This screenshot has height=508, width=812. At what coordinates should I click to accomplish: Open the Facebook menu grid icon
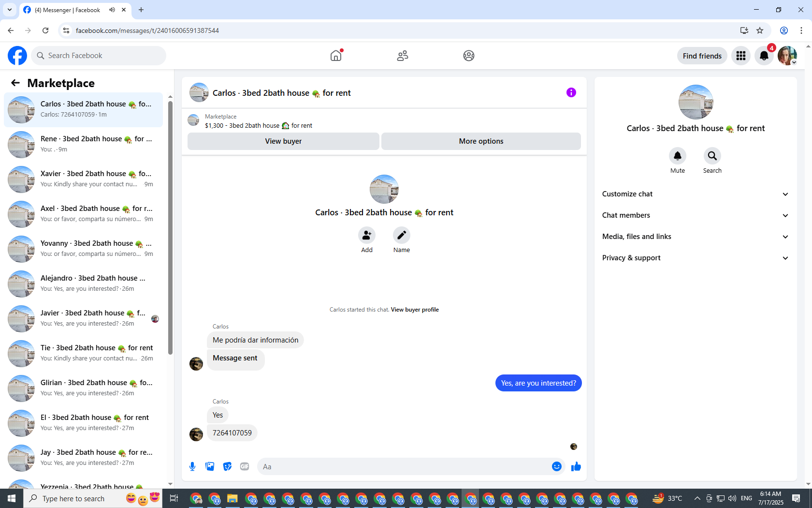741,56
